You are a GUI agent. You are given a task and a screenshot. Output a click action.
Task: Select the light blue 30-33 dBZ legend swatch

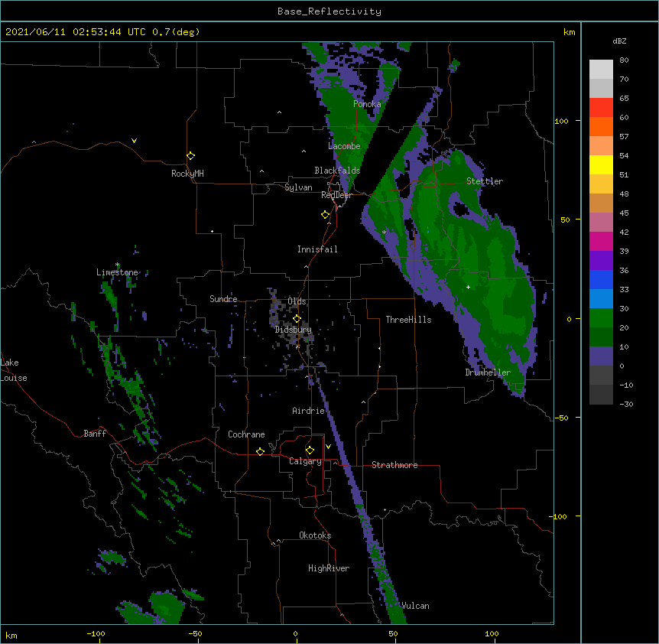tap(601, 299)
